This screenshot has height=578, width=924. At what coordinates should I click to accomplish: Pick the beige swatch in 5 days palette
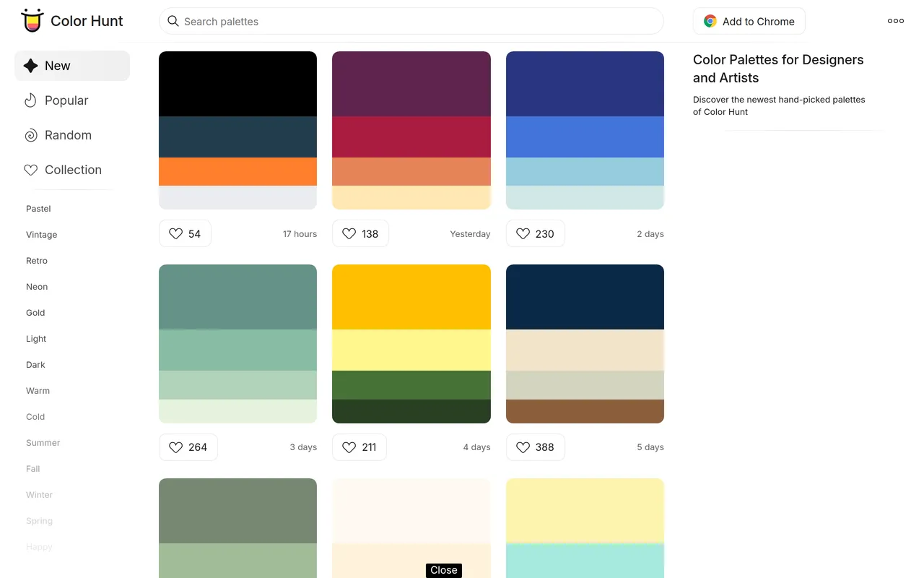point(585,350)
